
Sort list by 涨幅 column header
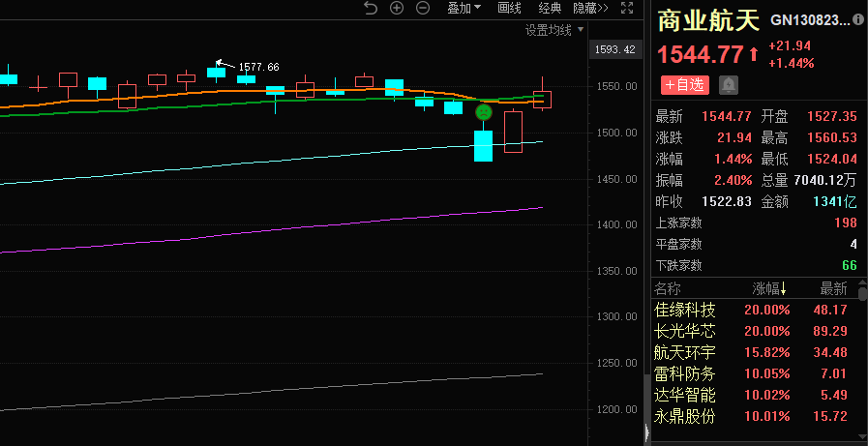pos(769,288)
